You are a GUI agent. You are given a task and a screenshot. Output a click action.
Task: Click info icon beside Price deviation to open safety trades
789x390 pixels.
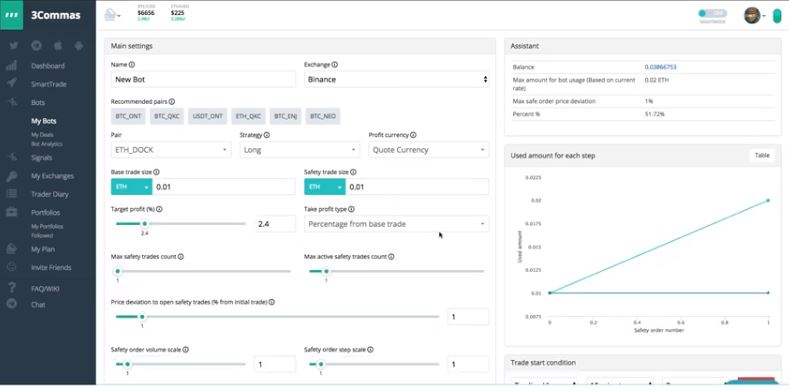tap(272, 302)
